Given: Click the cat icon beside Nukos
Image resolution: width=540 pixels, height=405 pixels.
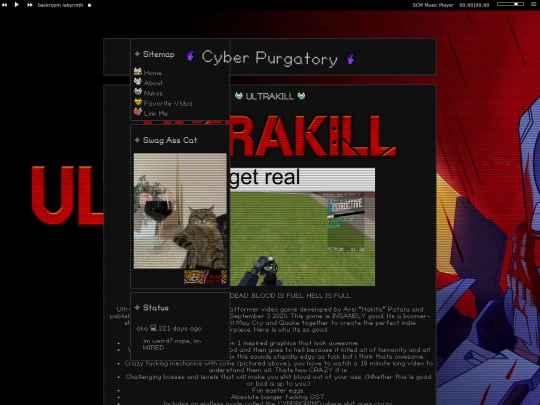Looking at the screenshot, I should click(138, 92).
